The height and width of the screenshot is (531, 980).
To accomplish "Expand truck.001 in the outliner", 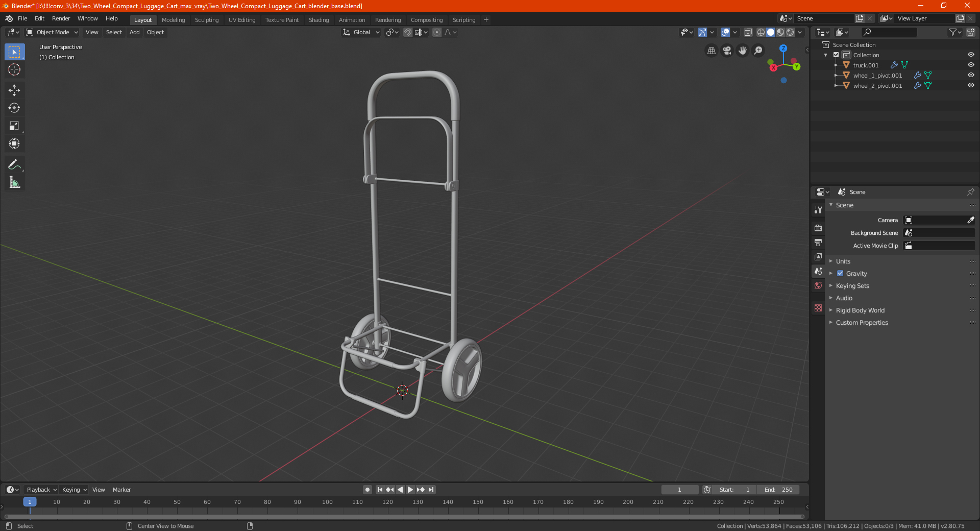I will pyautogui.click(x=836, y=65).
